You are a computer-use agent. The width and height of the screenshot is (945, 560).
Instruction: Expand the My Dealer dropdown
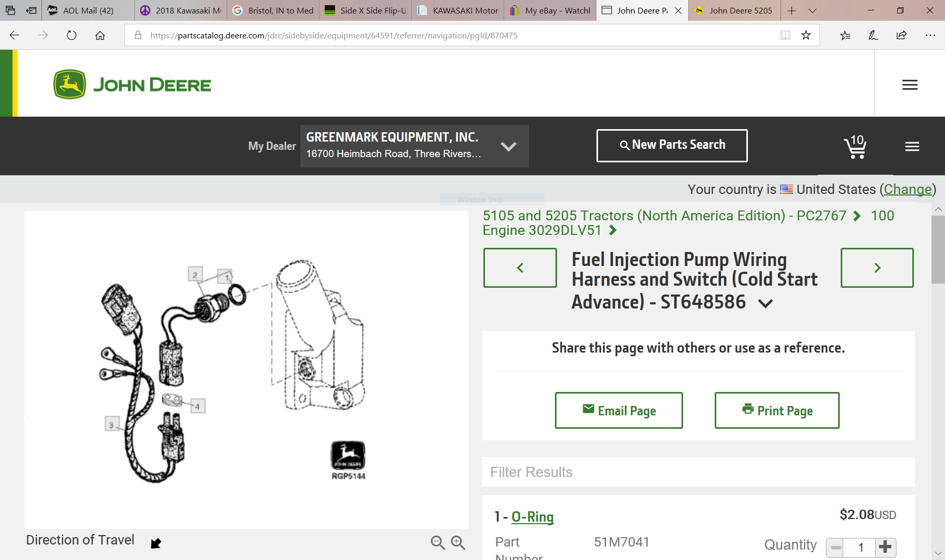click(508, 146)
